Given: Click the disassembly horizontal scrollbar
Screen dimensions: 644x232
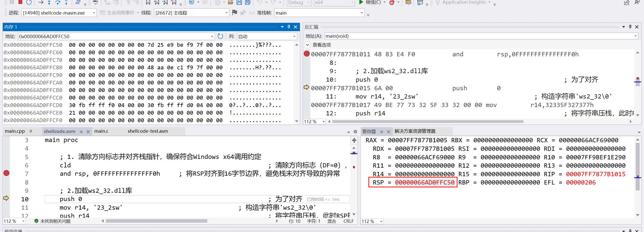Looking at the screenshot, I should pyautogui.click(x=428, y=122).
